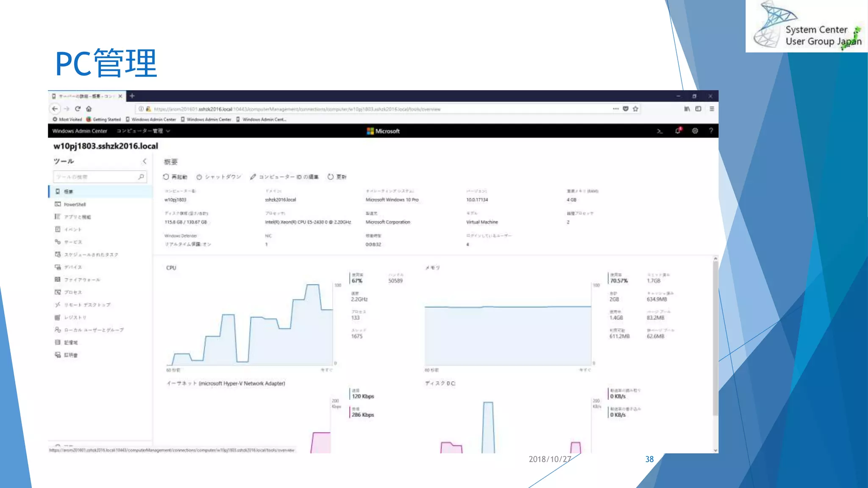The width and height of the screenshot is (868, 488).
Task: Expand the コンピューター管理 dropdown in header
Action: [143, 131]
